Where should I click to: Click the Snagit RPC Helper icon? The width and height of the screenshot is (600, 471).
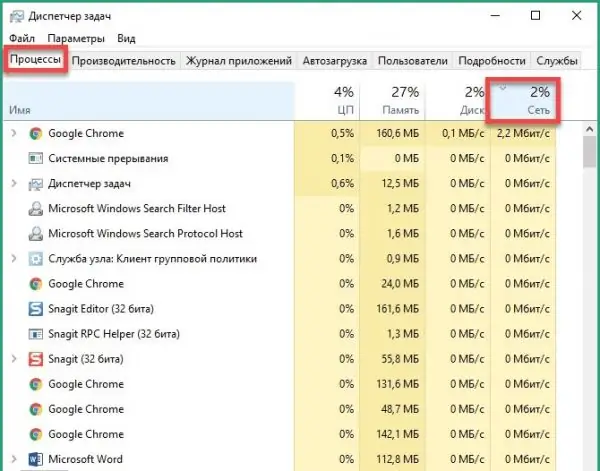pyautogui.click(x=36, y=334)
